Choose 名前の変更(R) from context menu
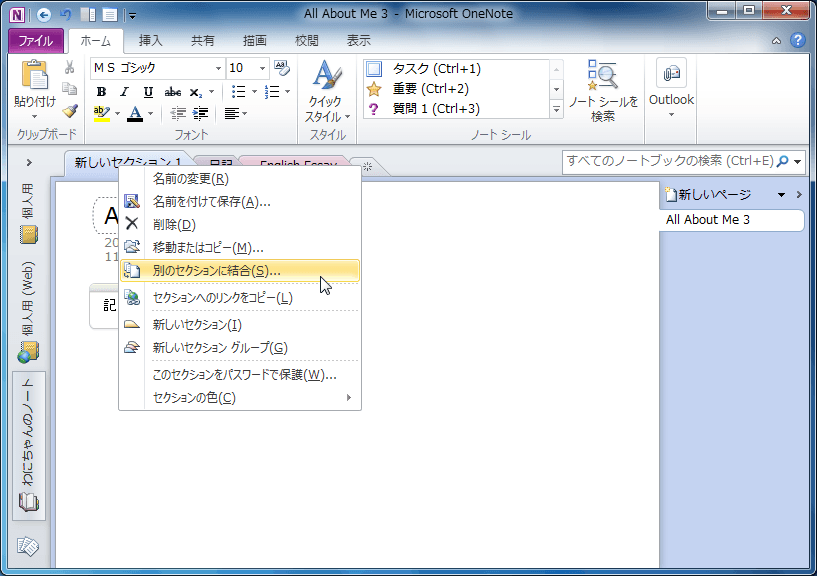 pyautogui.click(x=240, y=179)
